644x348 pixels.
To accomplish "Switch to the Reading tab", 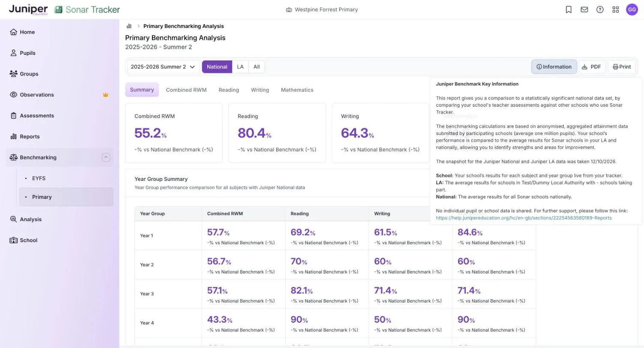I will pyautogui.click(x=229, y=90).
